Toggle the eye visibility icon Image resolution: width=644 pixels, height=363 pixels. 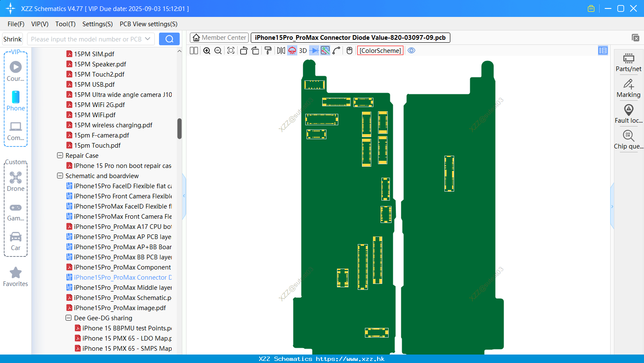pyautogui.click(x=411, y=50)
